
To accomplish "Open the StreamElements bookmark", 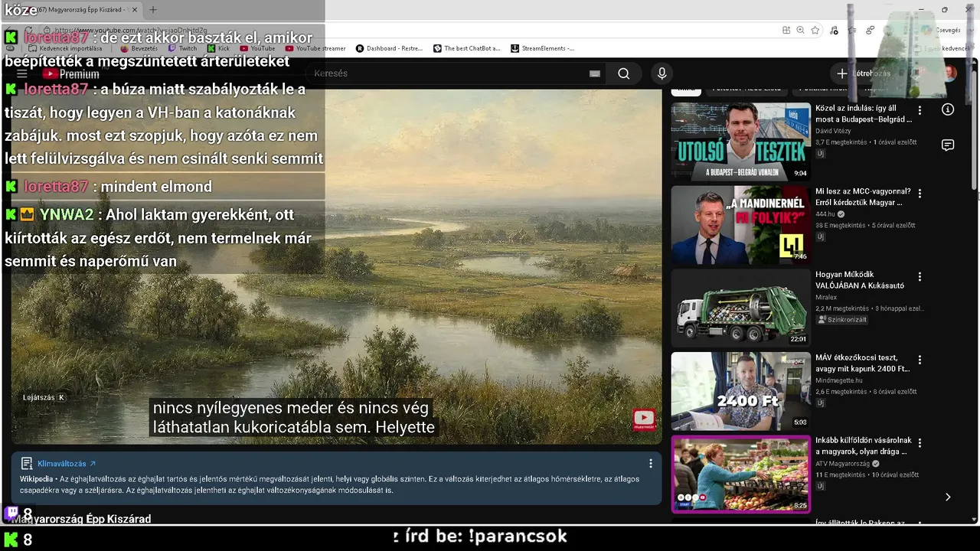I will tap(542, 48).
